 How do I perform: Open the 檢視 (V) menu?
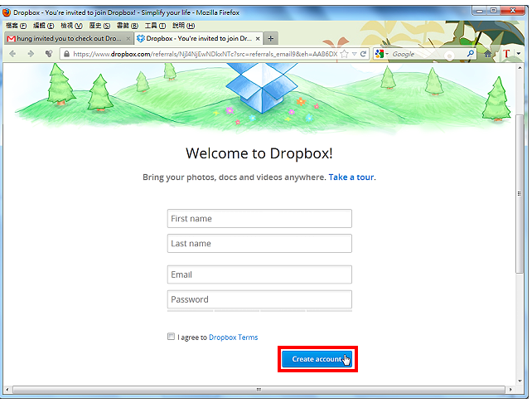[71, 26]
